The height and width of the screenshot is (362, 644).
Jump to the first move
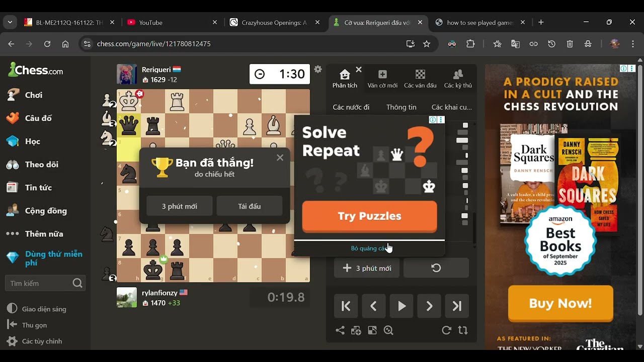click(x=346, y=306)
